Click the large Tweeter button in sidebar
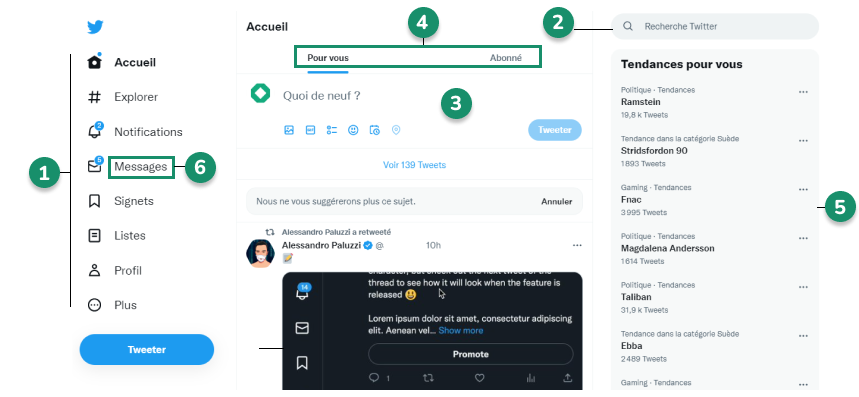This screenshot has height=397, width=859. [x=147, y=349]
